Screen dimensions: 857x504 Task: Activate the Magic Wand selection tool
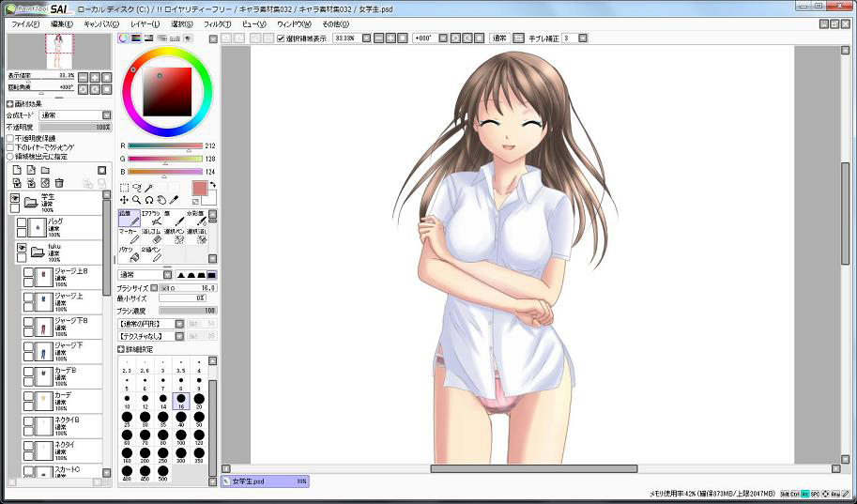tap(148, 188)
